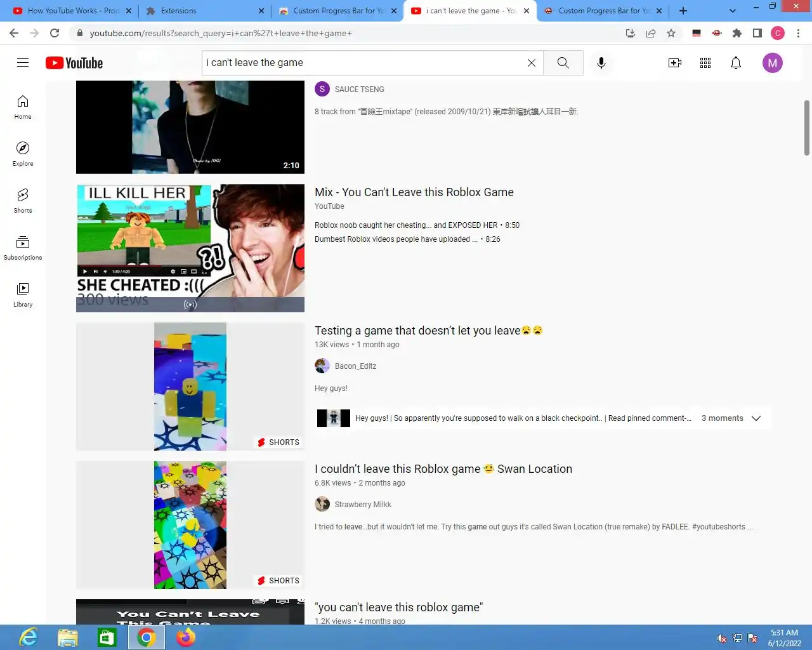The height and width of the screenshot is (650, 812).
Task: Open File Explorer from taskbar
Action: (x=67, y=637)
